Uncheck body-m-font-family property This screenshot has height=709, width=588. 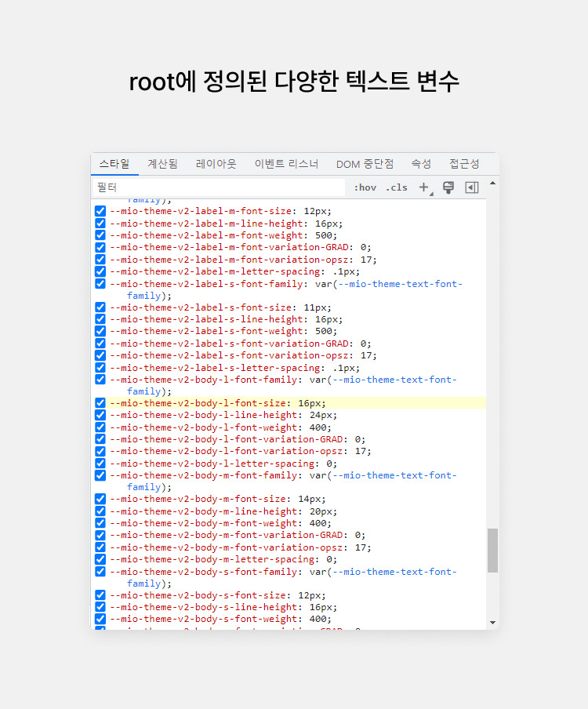[100, 475]
